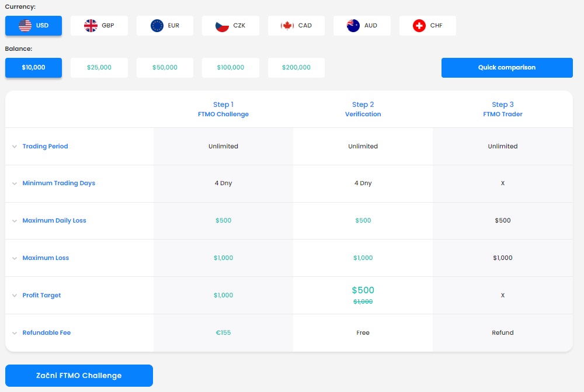584x392 pixels.
Task: Click Unlimited in the Verification column
Action: (x=363, y=146)
